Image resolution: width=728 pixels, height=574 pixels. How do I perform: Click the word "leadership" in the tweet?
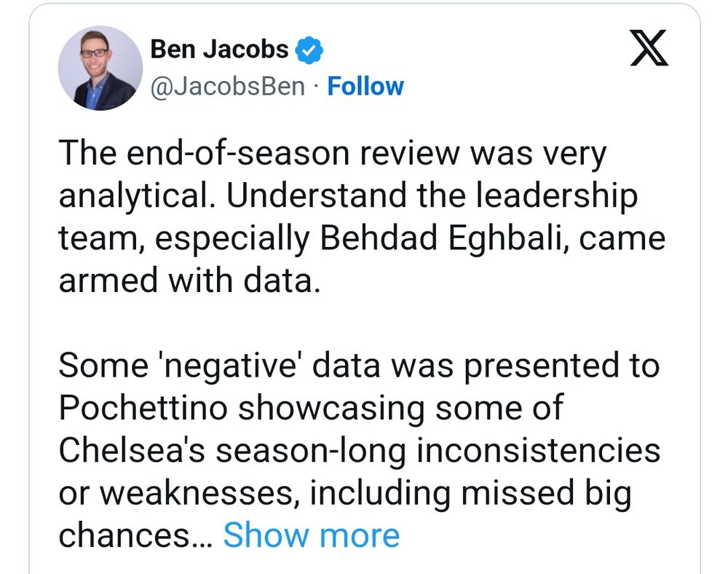pos(557,196)
